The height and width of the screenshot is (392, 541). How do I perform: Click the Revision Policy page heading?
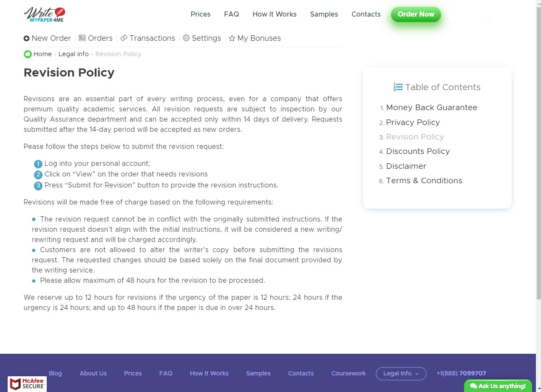pyautogui.click(x=69, y=73)
